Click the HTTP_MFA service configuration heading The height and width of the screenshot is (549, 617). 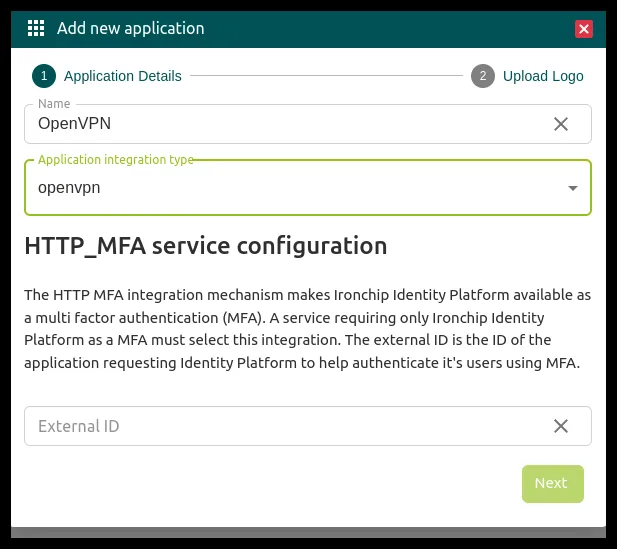tap(206, 246)
